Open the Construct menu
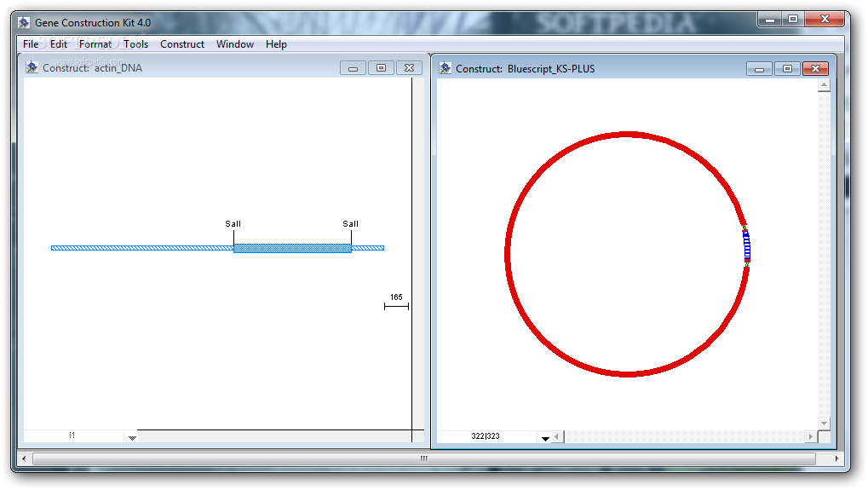868x490 pixels. pyautogui.click(x=182, y=44)
